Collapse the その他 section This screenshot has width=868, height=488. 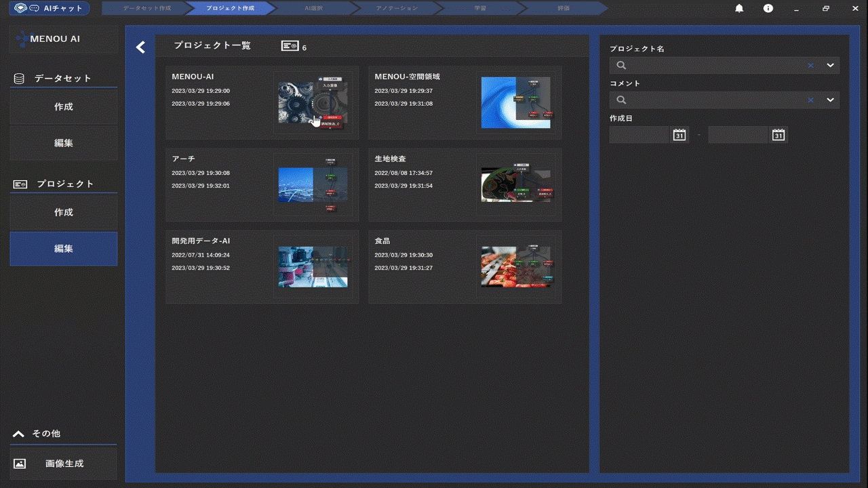pyautogui.click(x=19, y=433)
